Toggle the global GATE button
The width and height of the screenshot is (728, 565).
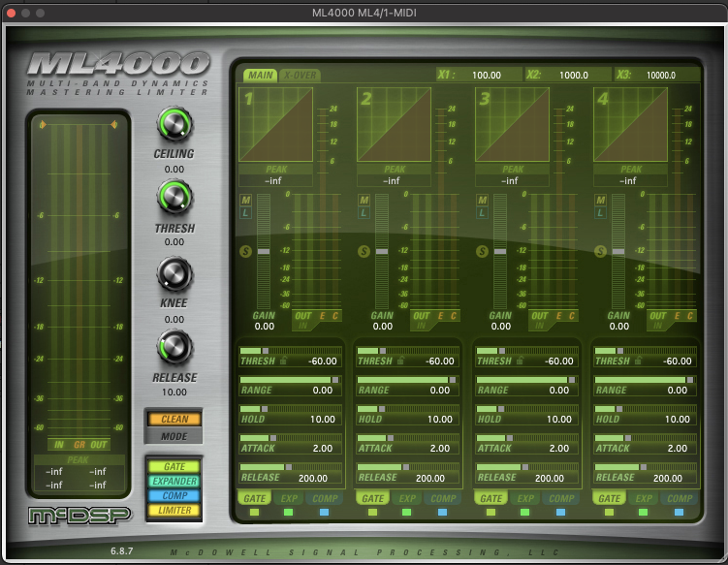tap(174, 466)
